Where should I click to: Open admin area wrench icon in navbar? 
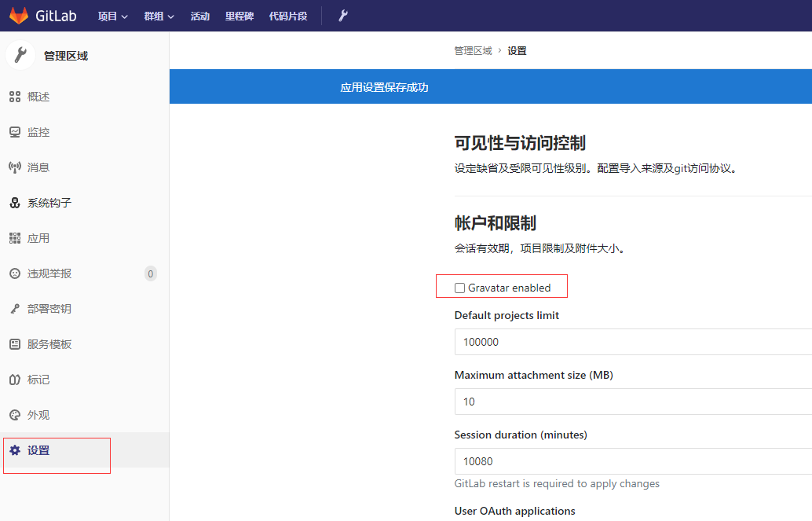[x=343, y=16]
